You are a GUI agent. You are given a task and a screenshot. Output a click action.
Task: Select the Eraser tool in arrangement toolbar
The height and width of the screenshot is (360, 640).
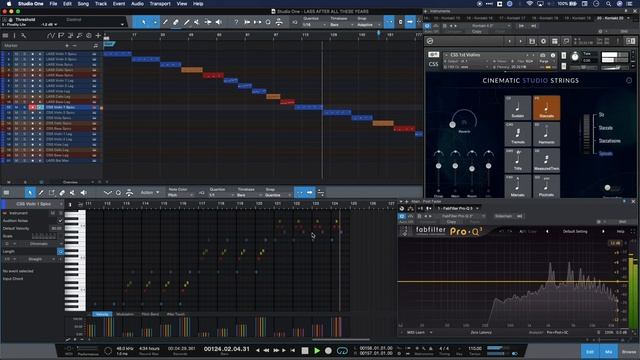click(x=176, y=22)
